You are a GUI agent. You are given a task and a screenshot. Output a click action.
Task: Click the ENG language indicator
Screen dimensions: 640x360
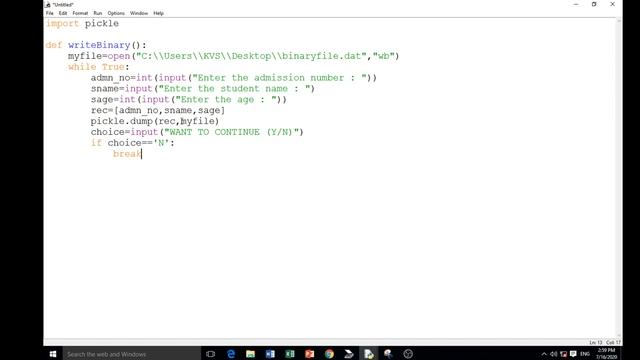(584, 354)
